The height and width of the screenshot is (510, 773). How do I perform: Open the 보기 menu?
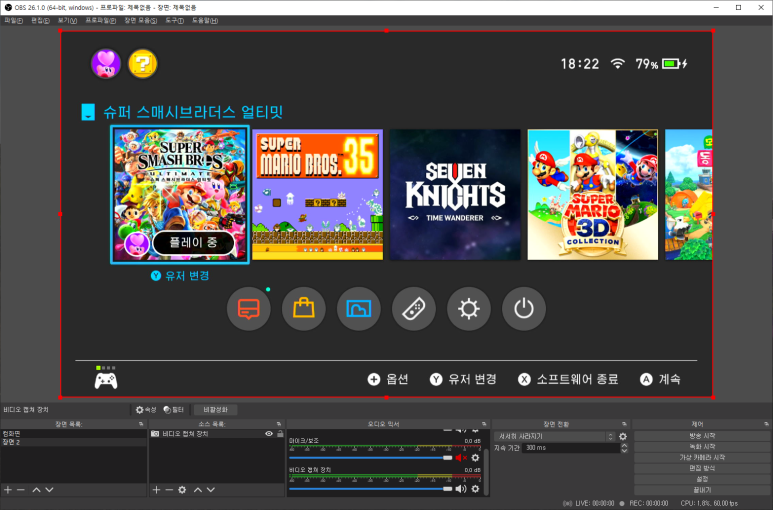[x=67, y=20]
